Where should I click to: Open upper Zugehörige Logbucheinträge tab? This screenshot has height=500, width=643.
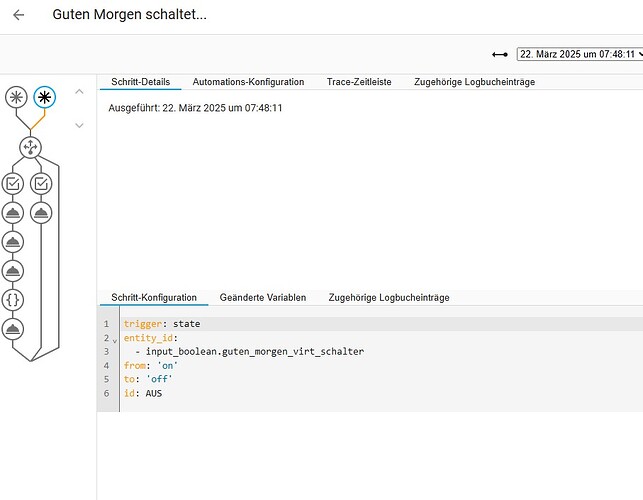(474, 82)
